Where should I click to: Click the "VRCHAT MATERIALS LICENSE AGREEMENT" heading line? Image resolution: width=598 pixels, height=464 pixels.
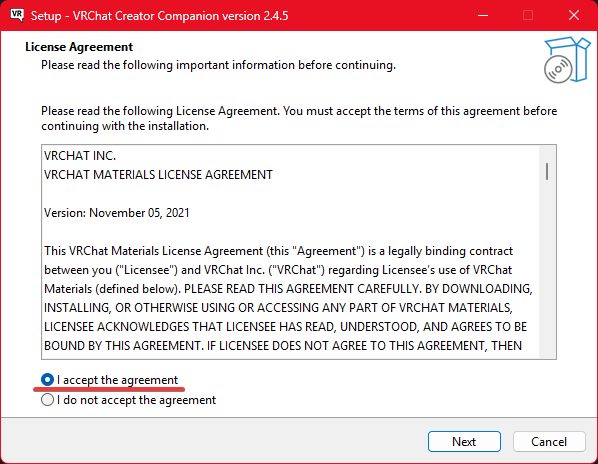158,175
